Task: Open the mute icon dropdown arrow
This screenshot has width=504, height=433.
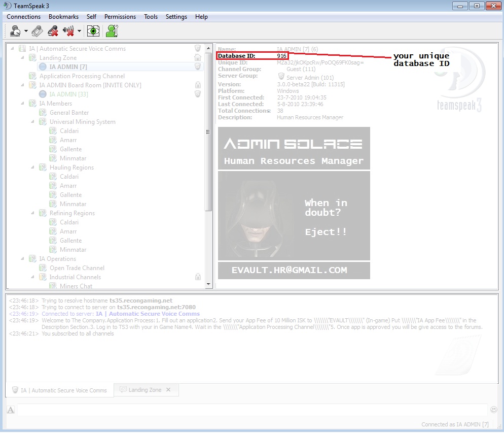Action: click(79, 31)
